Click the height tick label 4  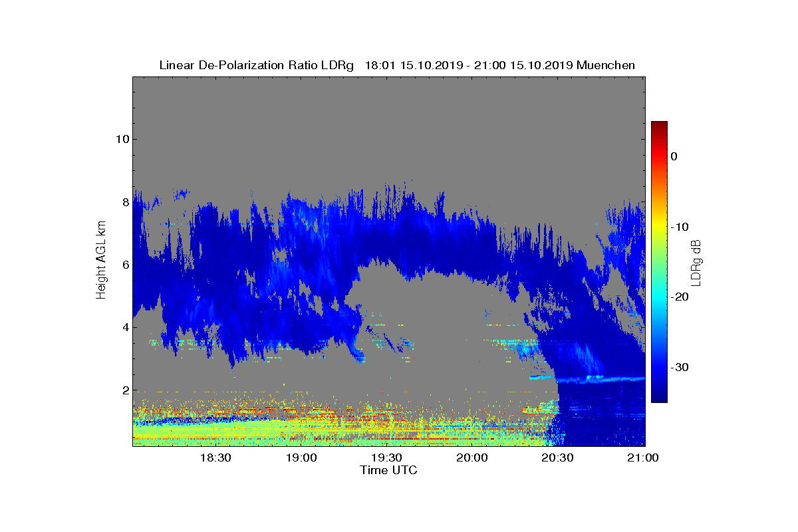click(124, 327)
